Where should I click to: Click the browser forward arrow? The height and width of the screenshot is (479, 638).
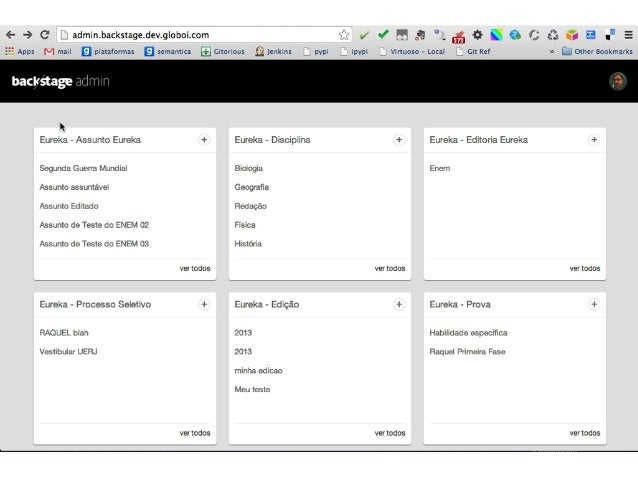tap(28, 35)
